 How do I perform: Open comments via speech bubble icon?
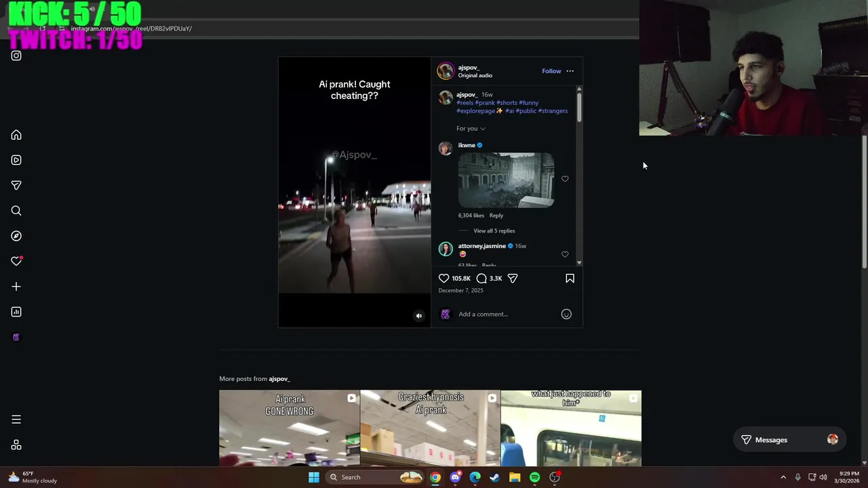(x=481, y=278)
